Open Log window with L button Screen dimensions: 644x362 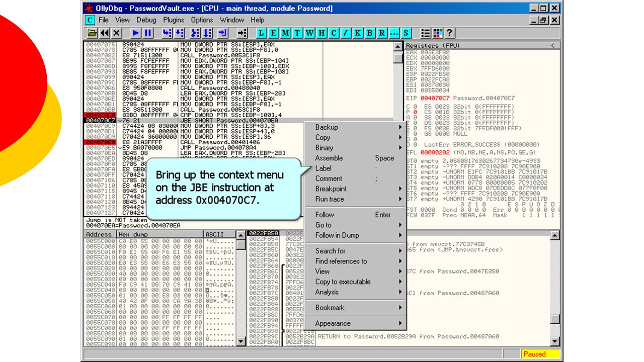262,33
